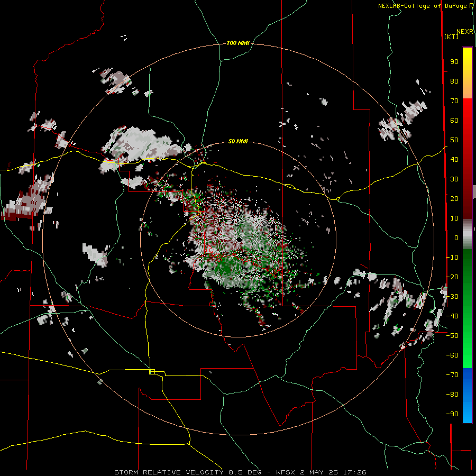The height and width of the screenshot is (476, 476).
Task: Click the positive 80 knot scale label
Action: pos(454,81)
